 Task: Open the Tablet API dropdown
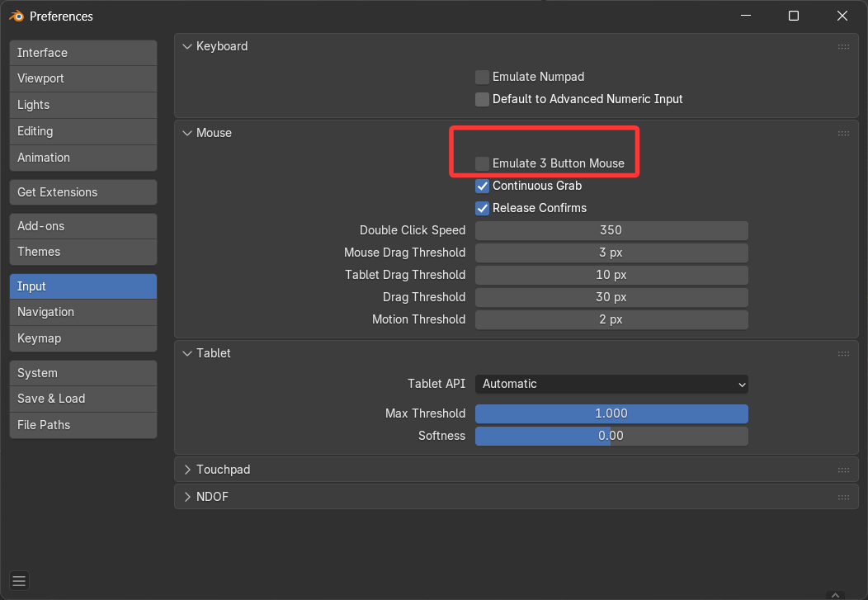(x=611, y=384)
